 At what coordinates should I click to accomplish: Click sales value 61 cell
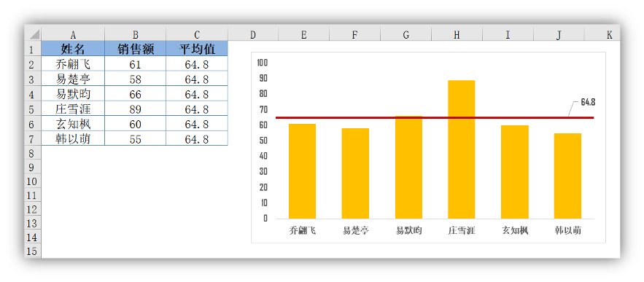click(136, 64)
